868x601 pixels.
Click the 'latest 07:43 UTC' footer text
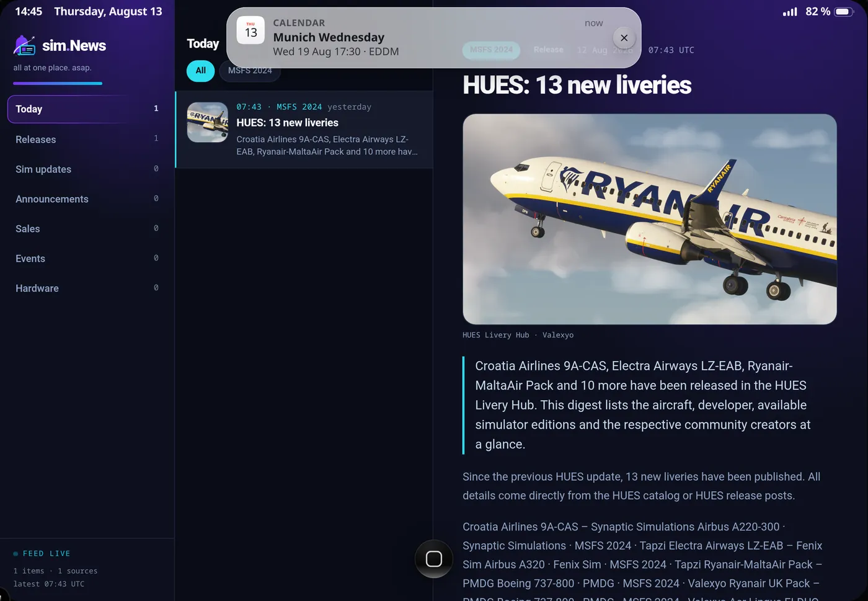[x=48, y=584]
